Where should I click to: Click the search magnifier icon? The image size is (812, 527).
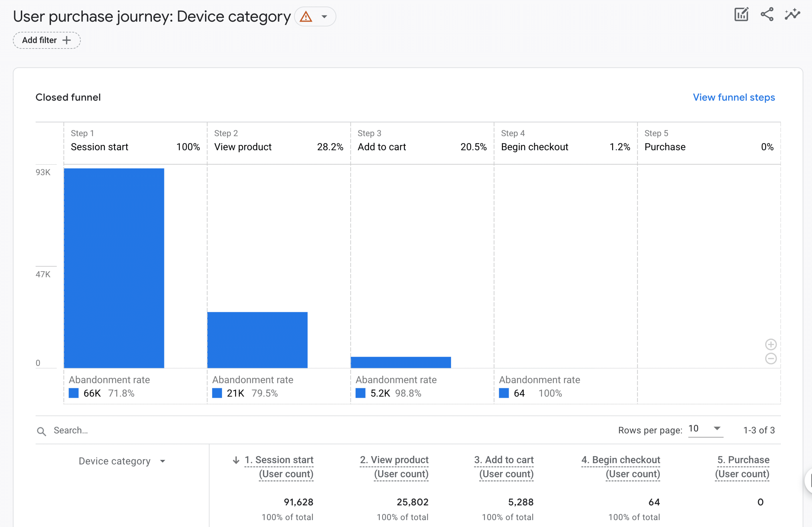(42, 431)
